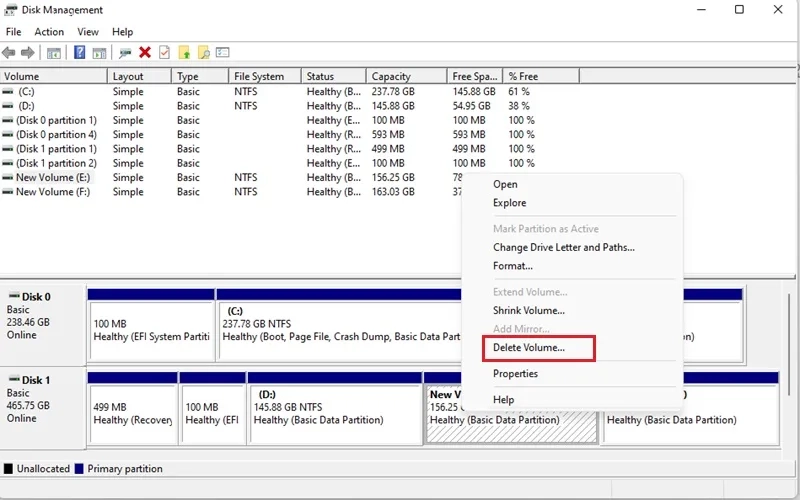Open the View menu
Screen dimensions: 800x500
coord(88,32)
